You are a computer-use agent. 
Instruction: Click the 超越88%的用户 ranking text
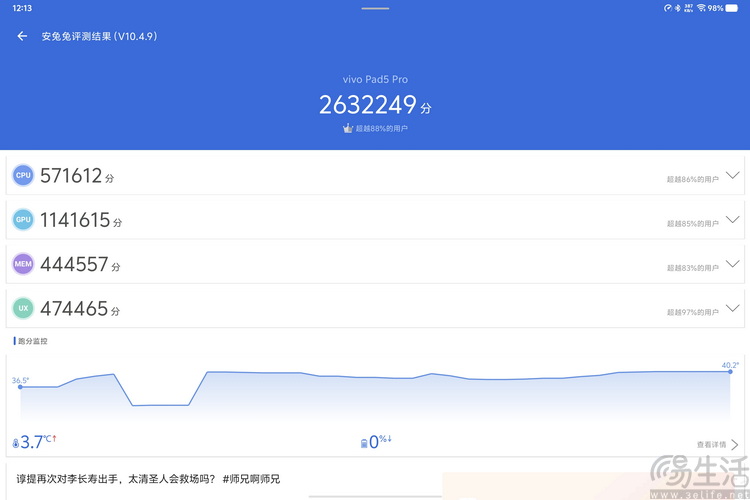382,129
